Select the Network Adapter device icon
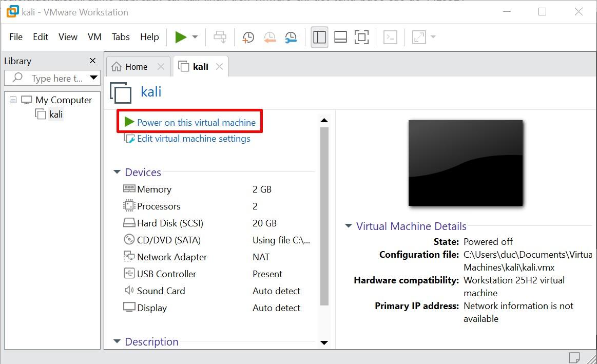The height and width of the screenshot is (364, 597). click(129, 257)
